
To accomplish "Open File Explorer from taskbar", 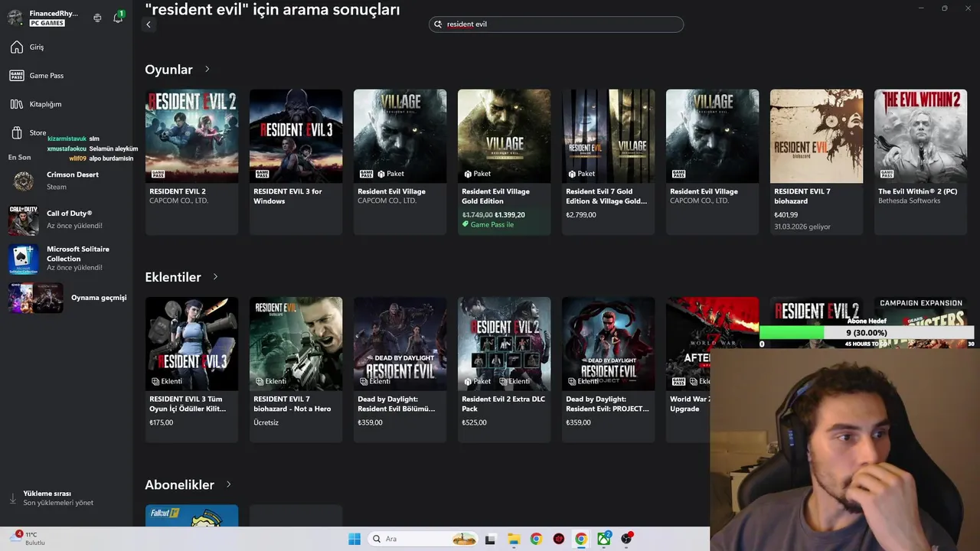I will coord(514,539).
